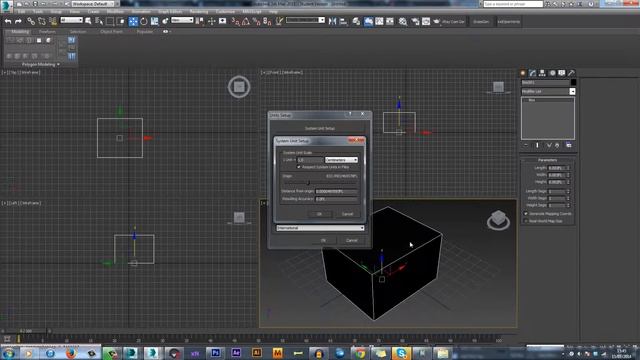Image resolution: width=640 pixels, height=360 pixels.
Task: Open the system unit type dropdown
Action: click(x=341, y=160)
